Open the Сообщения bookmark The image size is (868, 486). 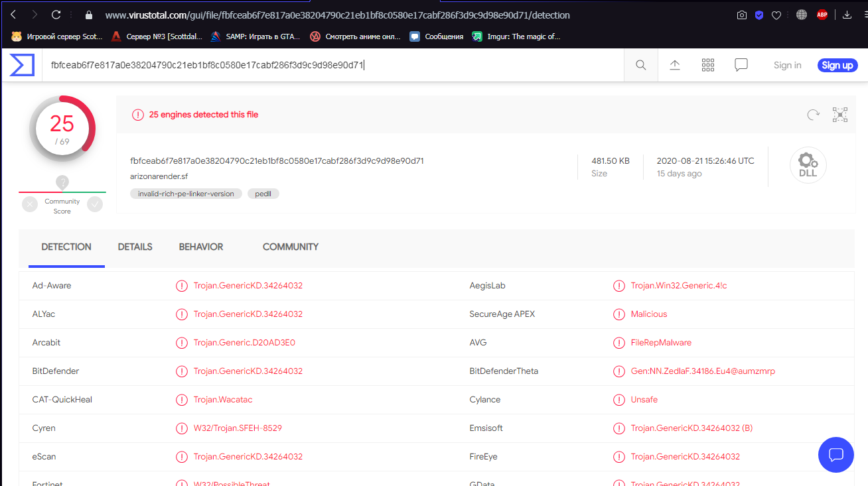coord(437,36)
